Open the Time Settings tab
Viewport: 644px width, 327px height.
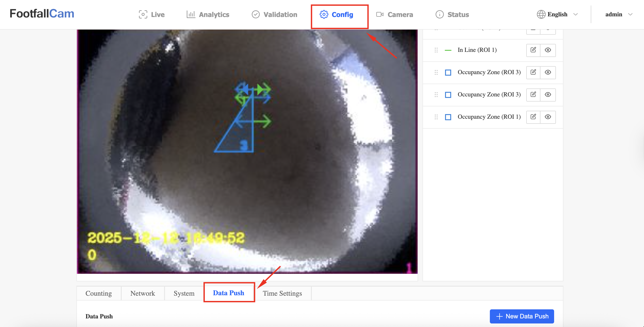[282, 293]
